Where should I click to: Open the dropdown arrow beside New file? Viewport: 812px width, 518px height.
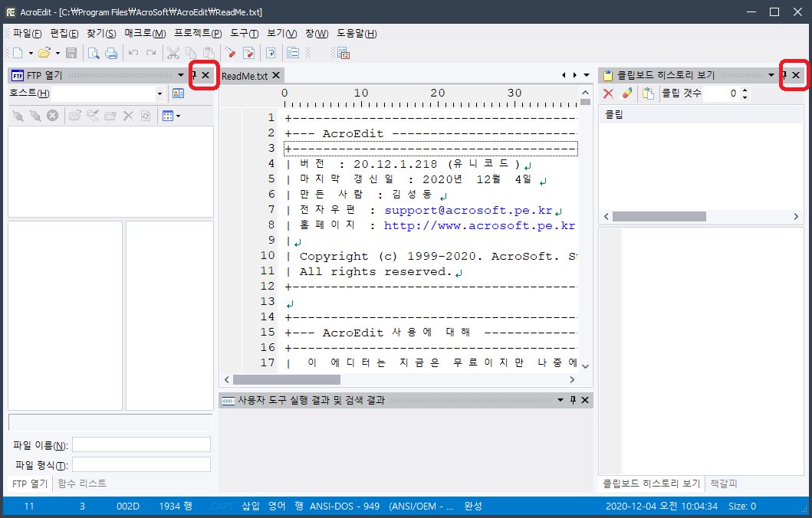31,54
